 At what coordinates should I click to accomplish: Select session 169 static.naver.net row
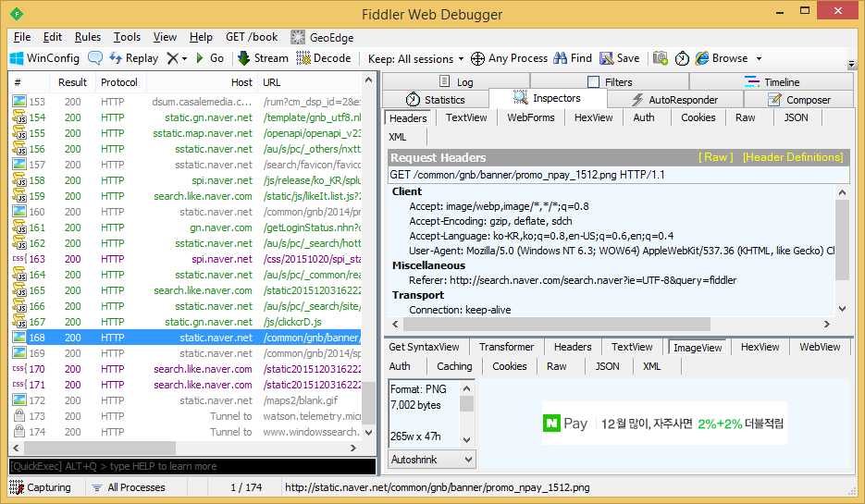(187, 353)
